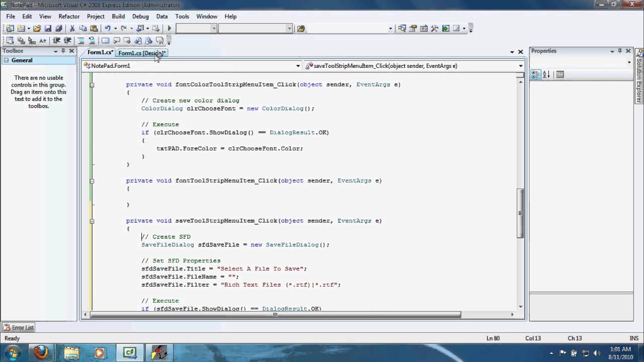Click the Property Pages icon in Properties
The image size is (644, 362).
560,74
